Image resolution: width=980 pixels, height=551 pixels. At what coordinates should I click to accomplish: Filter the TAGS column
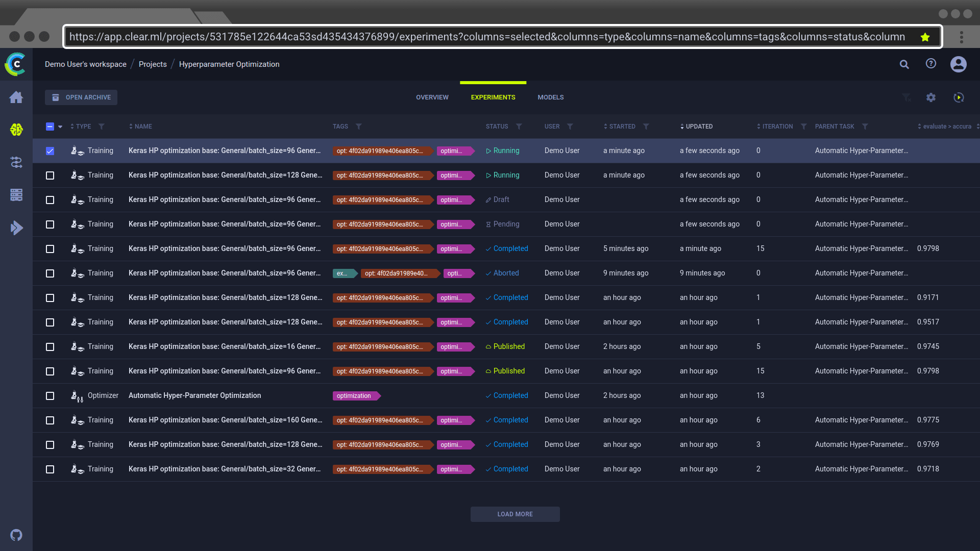tap(359, 127)
